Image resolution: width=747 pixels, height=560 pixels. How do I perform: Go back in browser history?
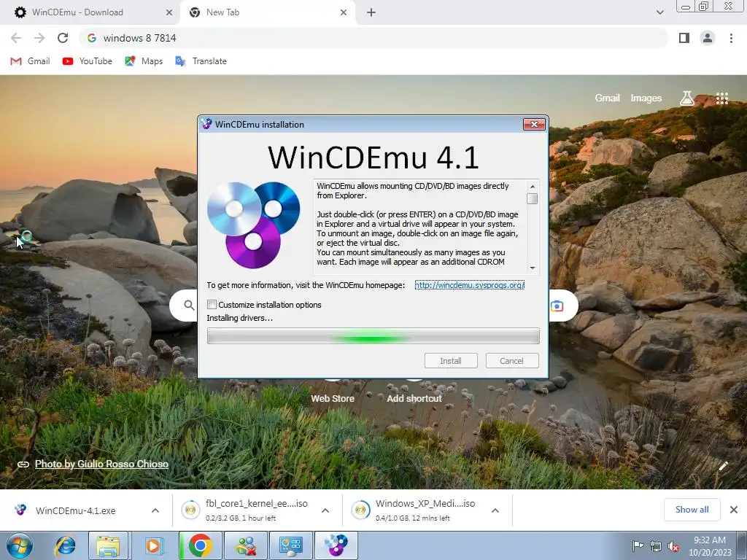(x=16, y=38)
